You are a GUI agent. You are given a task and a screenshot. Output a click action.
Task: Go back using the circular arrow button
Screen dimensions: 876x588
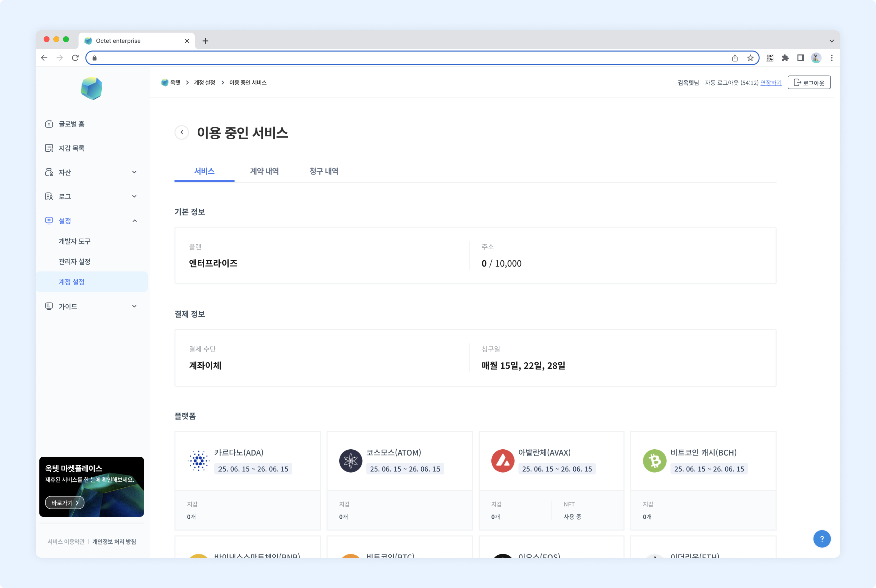tap(182, 132)
